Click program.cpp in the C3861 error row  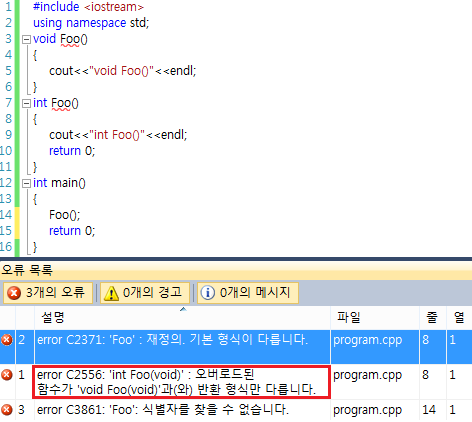tap(367, 410)
